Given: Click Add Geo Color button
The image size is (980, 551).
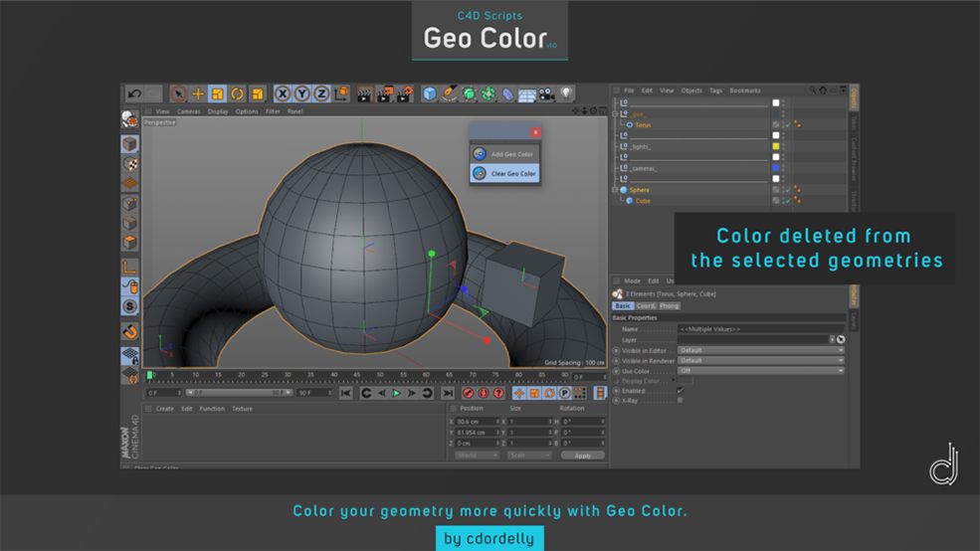Looking at the screenshot, I should pyautogui.click(x=505, y=154).
